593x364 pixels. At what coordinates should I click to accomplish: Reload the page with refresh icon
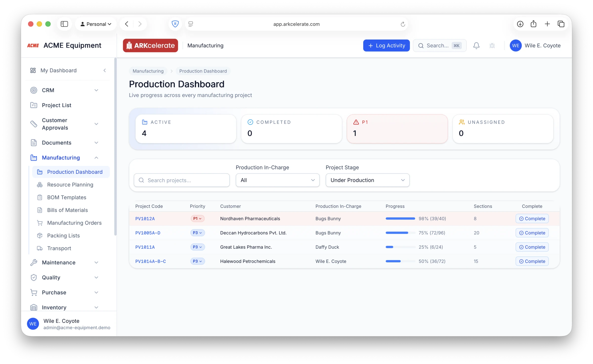pyautogui.click(x=402, y=24)
